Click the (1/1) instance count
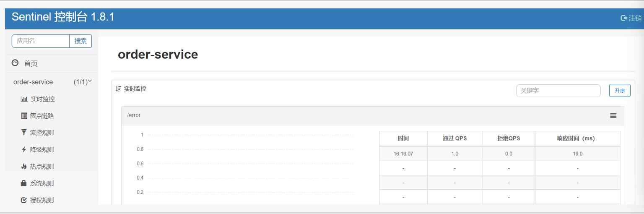Screen dimensions: 644x214 point(80,82)
